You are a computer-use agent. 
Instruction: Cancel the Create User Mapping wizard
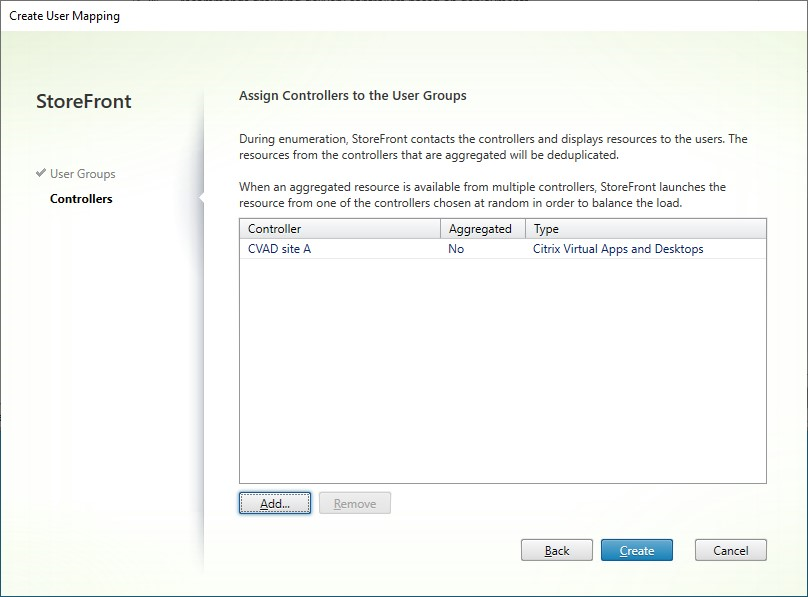point(730,550)
